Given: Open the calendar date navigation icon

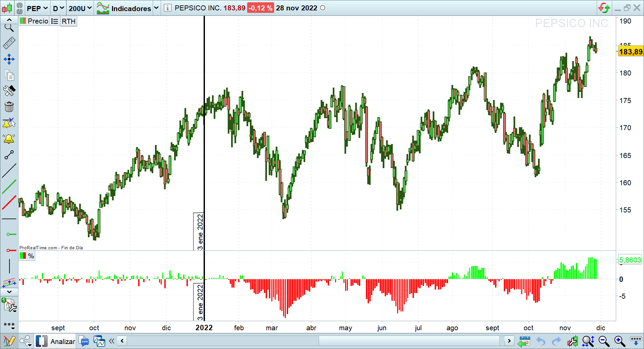Looking at the screenshot, I should point(524,341).
